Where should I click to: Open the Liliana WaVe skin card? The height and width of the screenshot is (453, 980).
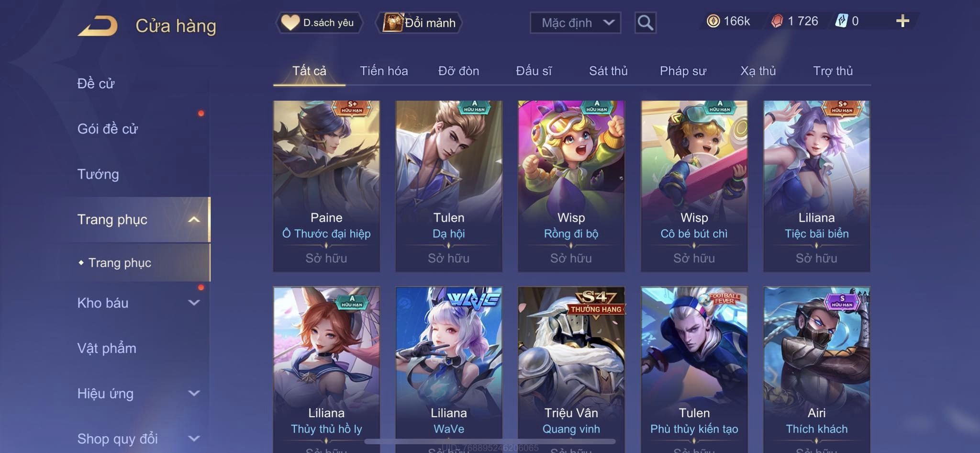449,370
